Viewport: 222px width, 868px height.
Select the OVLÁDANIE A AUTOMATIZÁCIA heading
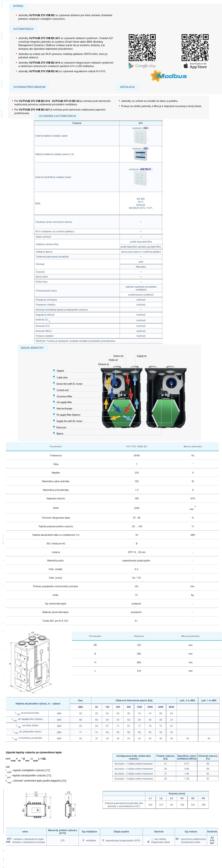point(57,116)
